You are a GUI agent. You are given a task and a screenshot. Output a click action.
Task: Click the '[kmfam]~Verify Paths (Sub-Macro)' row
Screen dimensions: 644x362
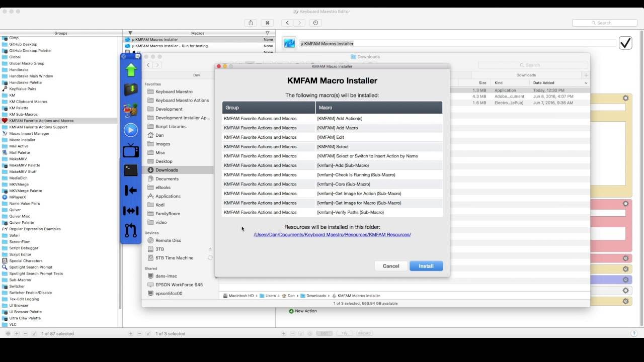(x=332, y=212)
